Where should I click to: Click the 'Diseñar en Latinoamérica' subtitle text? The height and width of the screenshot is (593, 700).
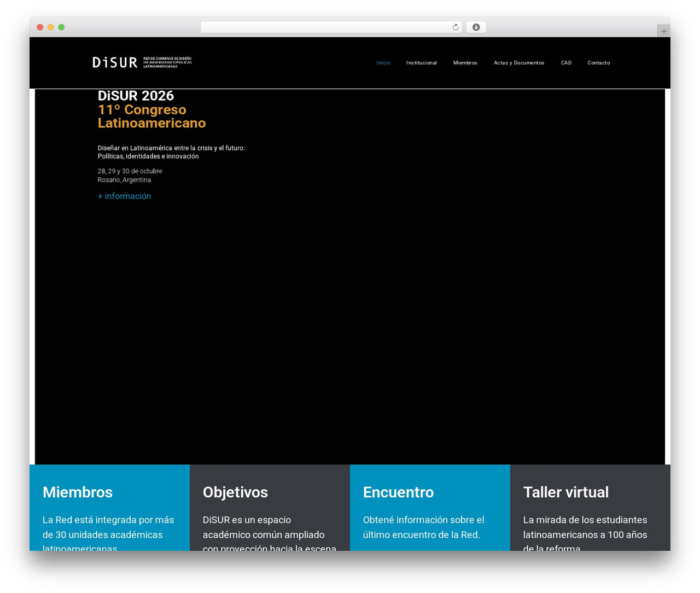click(x=171, y=152)
